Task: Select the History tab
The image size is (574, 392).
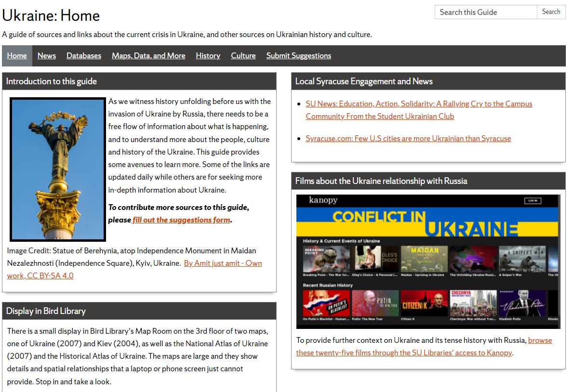Action: click(208, 55)
